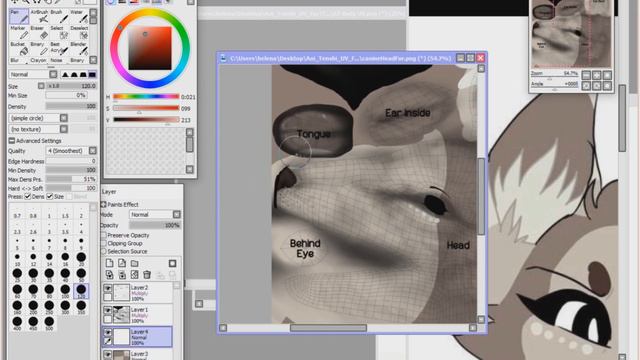Click the layer mask icon
This screenshot has height=360, width=640.
[172, 263]
